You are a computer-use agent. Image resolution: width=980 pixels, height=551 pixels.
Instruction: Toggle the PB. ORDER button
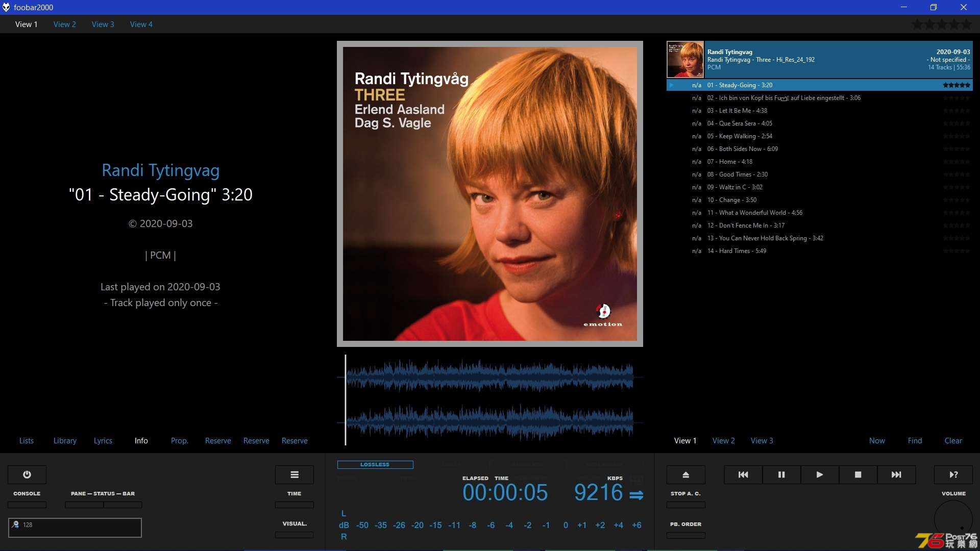point(686,535)
